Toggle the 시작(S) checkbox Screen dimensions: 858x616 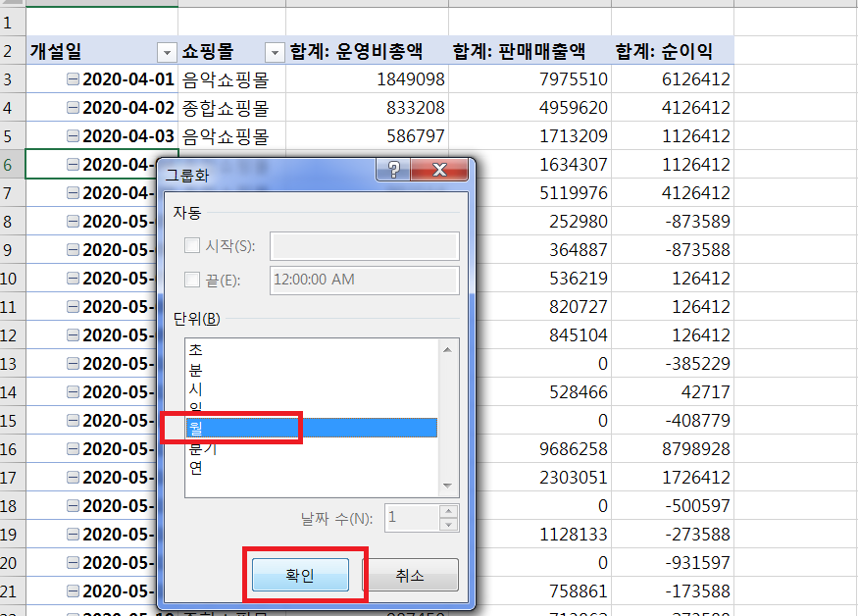(191, 245)
